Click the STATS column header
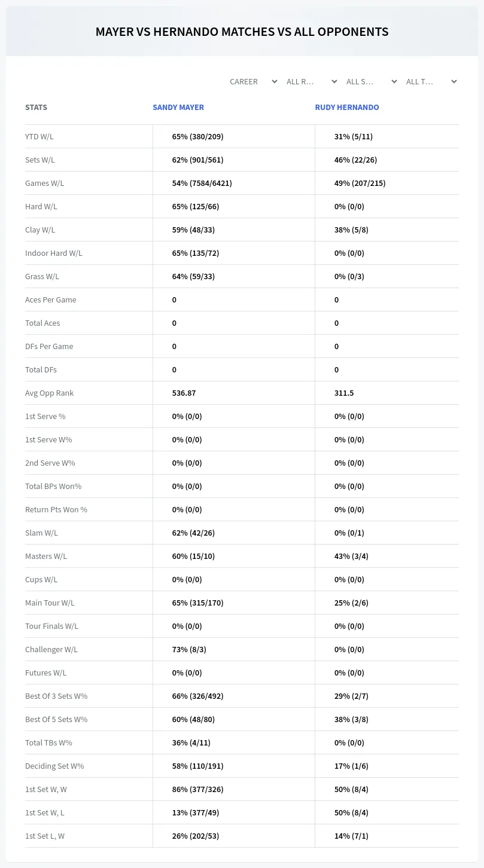 pyautogui.click(x=36, y=108)
